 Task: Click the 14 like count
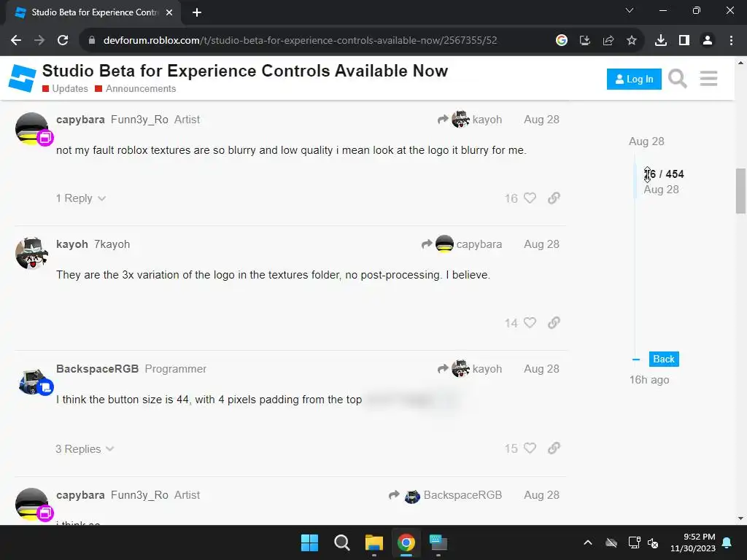point(511,323)
